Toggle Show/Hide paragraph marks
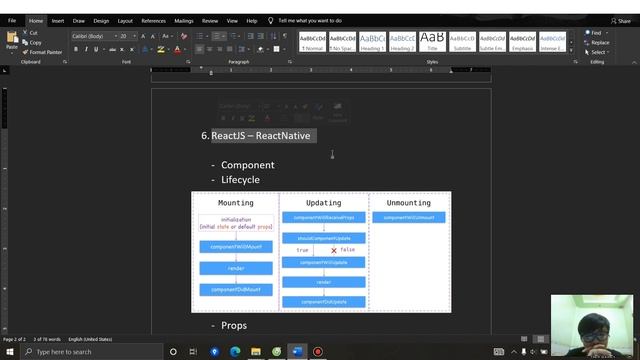This screenshot has width=640, height=360. [x=285, y=36]
